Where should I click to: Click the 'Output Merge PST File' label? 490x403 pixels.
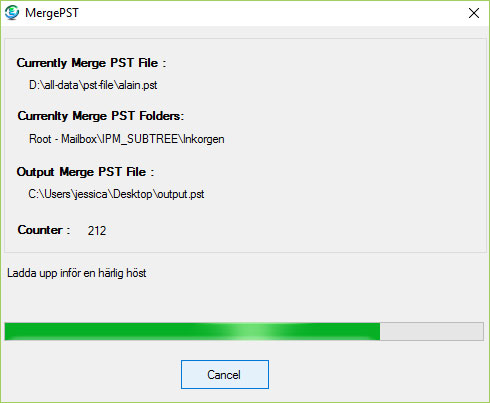[x=85, y=172]
